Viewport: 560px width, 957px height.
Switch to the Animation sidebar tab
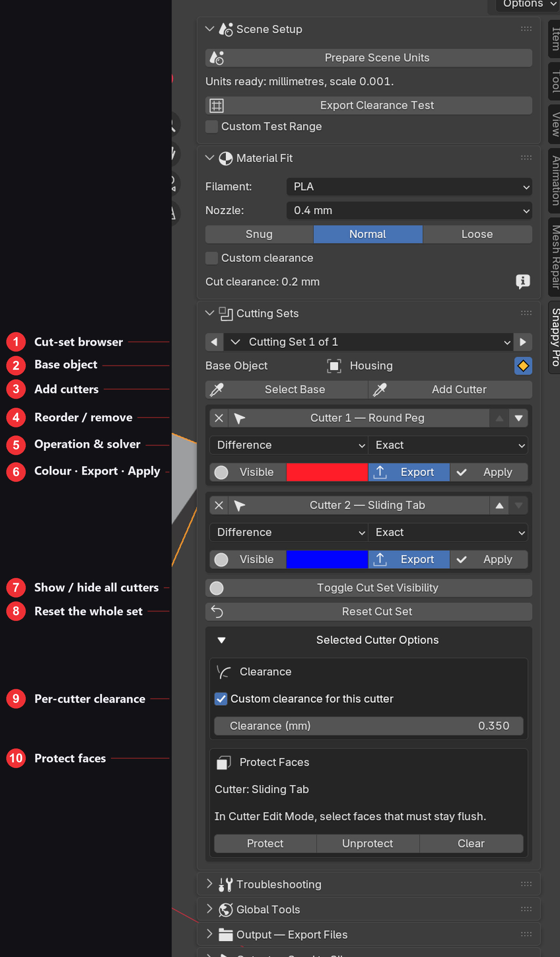pyautogui.click(x=555, y=181)
